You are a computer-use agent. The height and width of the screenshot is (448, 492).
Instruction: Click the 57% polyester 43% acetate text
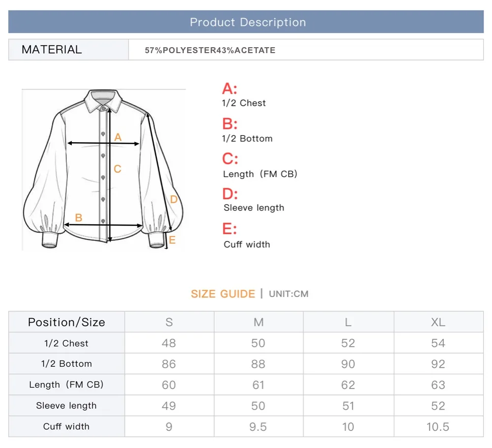click(x=210, y=50)
